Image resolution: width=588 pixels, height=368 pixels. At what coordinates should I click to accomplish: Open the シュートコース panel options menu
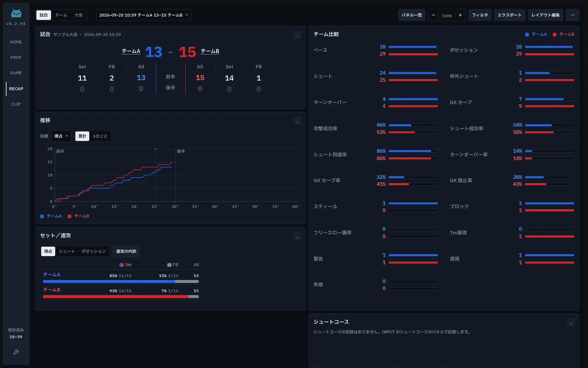(570, 322)
